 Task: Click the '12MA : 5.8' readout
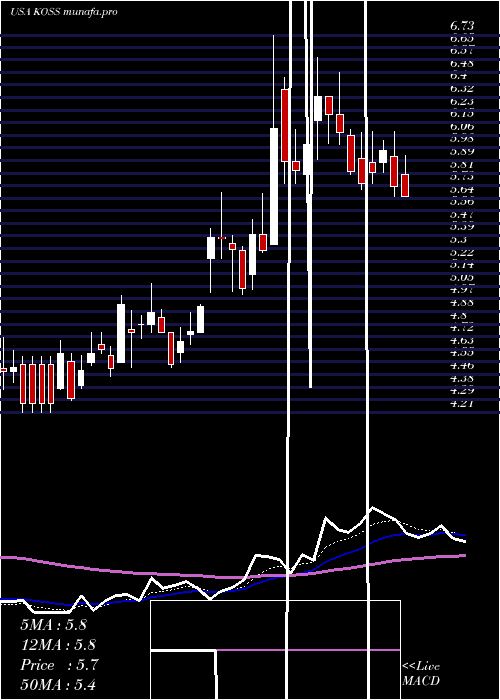(x=58, y=645)
